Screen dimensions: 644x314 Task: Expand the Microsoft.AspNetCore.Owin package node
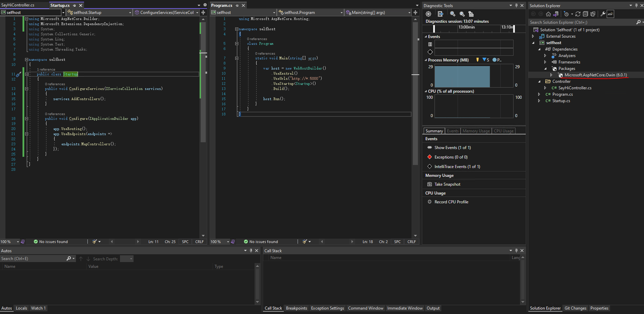click(x=551, y=75)
